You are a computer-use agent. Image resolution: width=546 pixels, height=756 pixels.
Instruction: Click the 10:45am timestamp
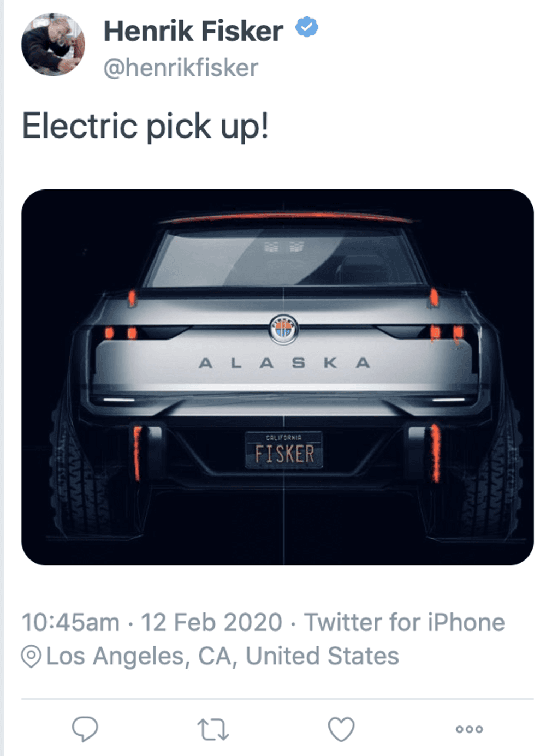pos(70,623)
